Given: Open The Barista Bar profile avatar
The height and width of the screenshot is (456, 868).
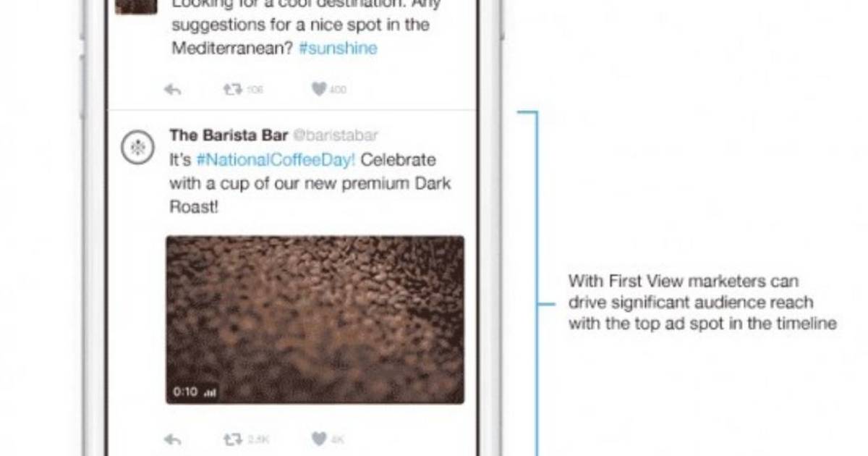Looking at the screenshot, I should coord(137,148).
